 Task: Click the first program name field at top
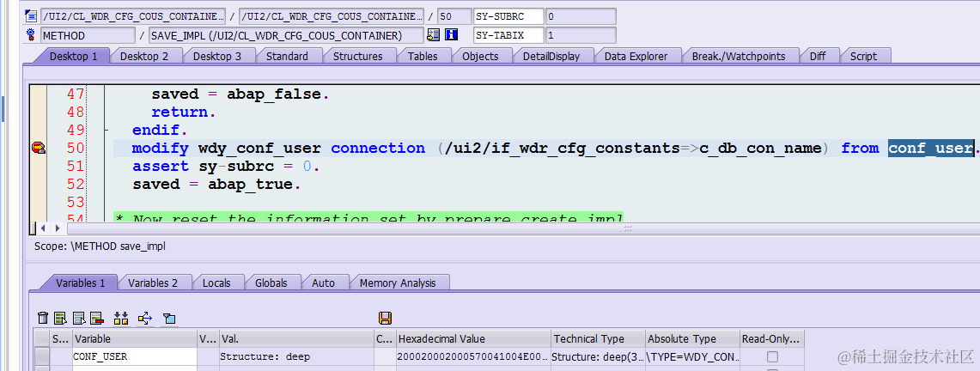click(133, 16)
